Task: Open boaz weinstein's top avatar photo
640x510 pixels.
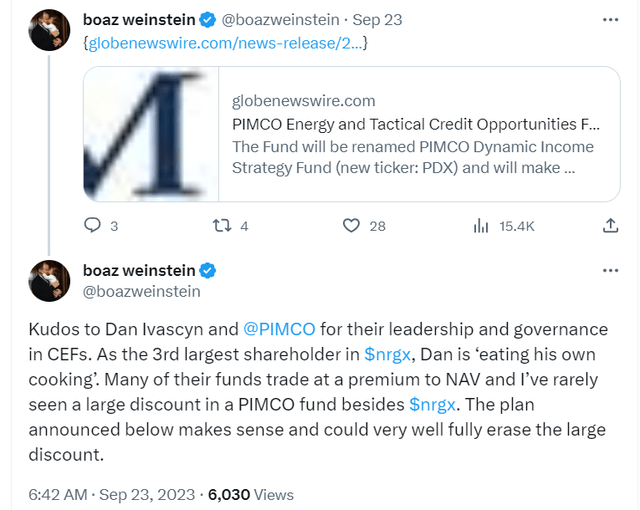Action: 49,30
